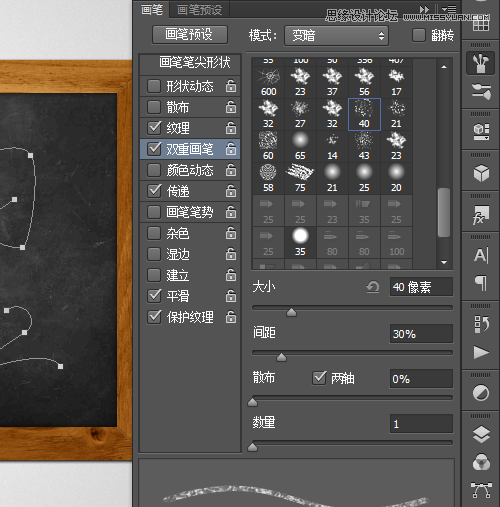Screen dimensions: 500x507
Task: Open the Character panel icon
Action: point(481,256)
